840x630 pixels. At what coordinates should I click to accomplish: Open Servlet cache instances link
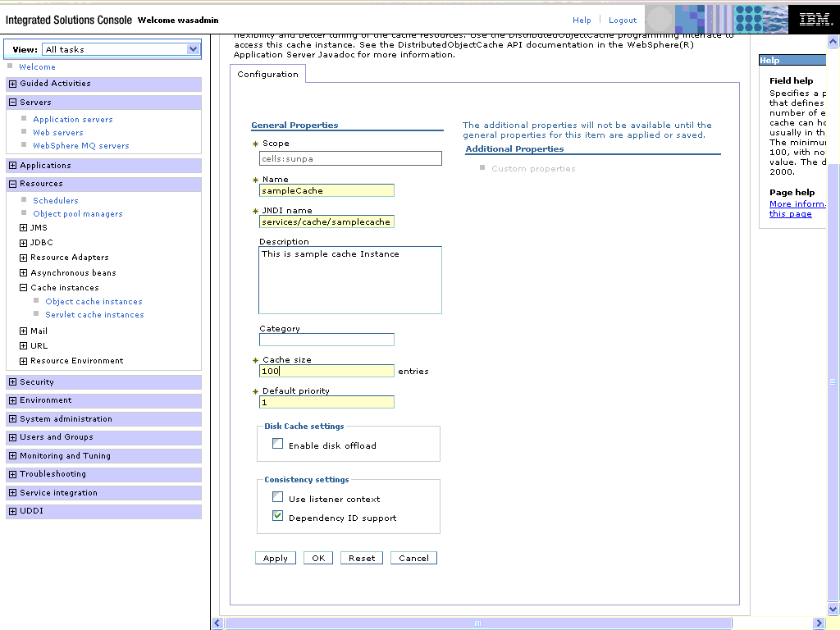94,315
